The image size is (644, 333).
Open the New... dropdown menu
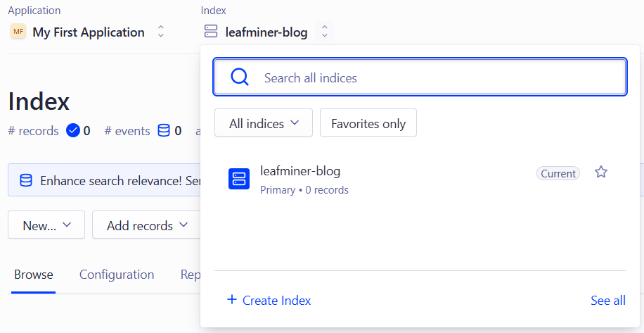coord(46,225)
